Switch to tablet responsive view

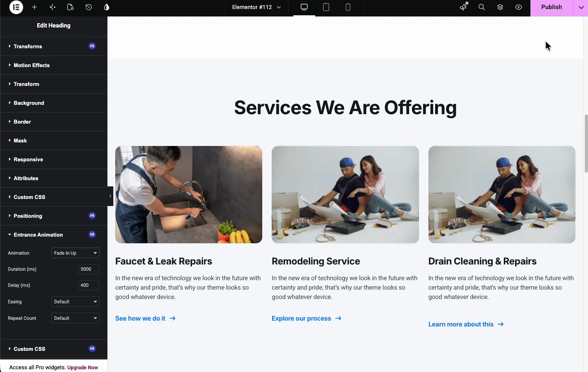pos(326,7)
